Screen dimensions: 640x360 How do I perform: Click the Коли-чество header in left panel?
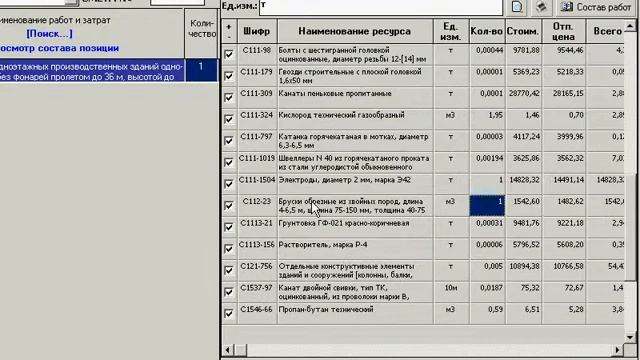(202, 29)
